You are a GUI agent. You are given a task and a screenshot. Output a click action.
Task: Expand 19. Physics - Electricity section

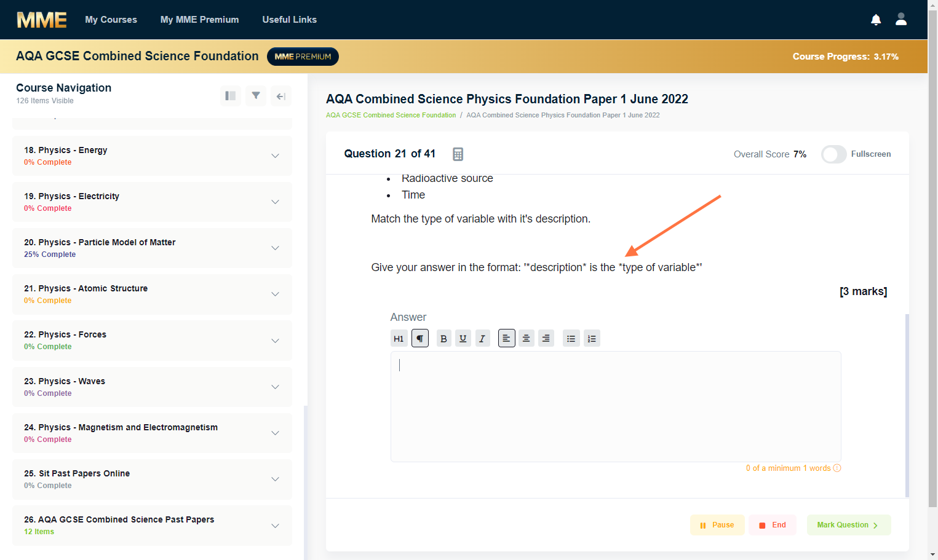pyautogui.click(x=153, y=202)
